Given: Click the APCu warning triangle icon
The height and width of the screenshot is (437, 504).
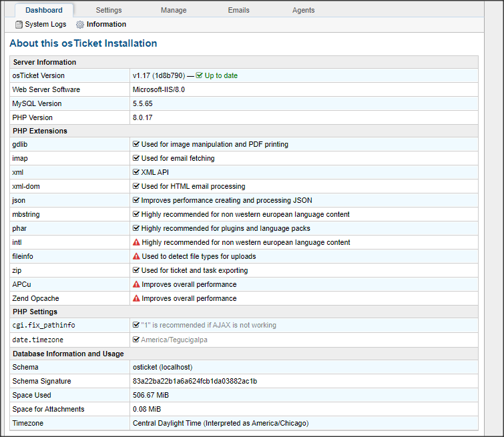Looking at the screenshot, I should [136, 284].
